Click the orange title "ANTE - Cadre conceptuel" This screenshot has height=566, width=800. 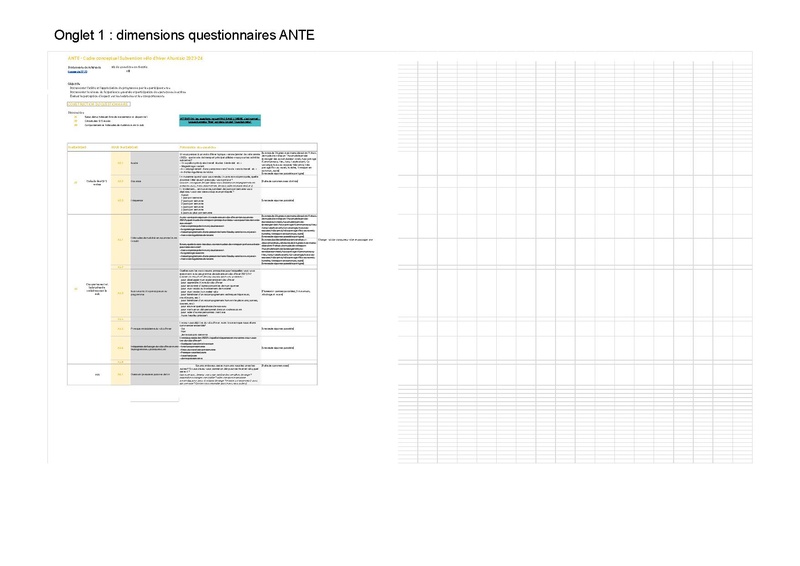pyautogui.click(x=135, y=59)
